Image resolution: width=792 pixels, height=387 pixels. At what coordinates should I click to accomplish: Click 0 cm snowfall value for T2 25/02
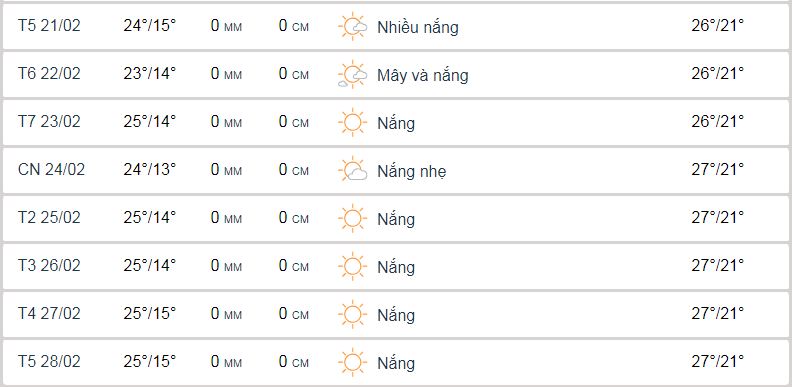293,218
